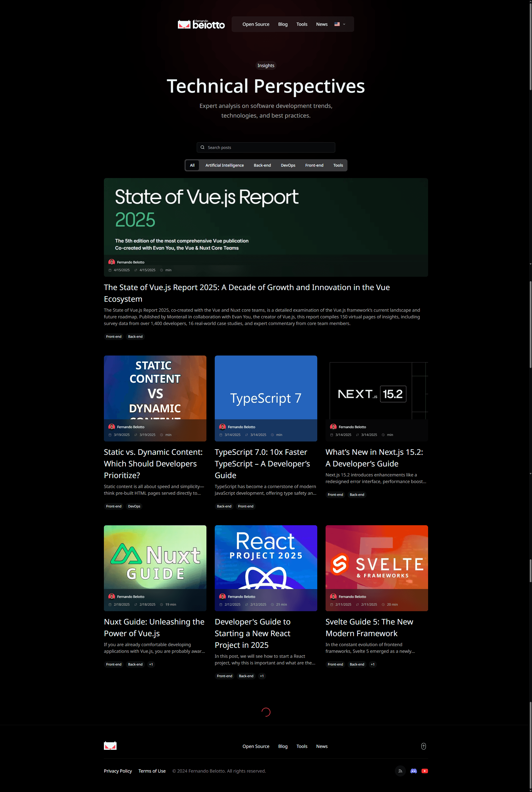The width and height of the screenshot is (532, 792).
Task: Open the RSS feed icon
Action: click(x=400, y=771)
